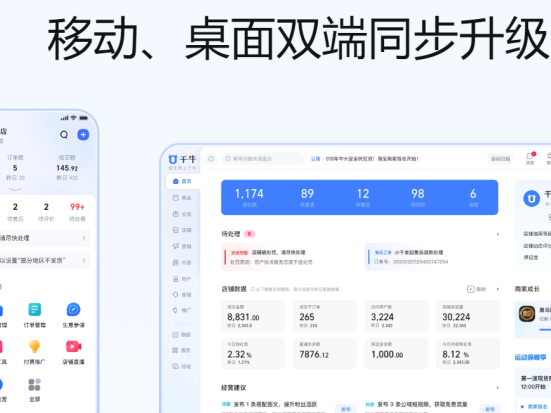This screenshot has width=551, height=413.
Task: Open the 8,831.00 data card
Action: click(x=253, y=316)
